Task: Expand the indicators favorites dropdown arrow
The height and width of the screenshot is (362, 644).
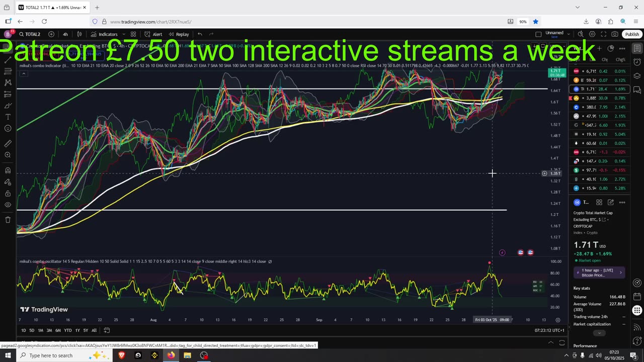Action: [x=123, y=34]
